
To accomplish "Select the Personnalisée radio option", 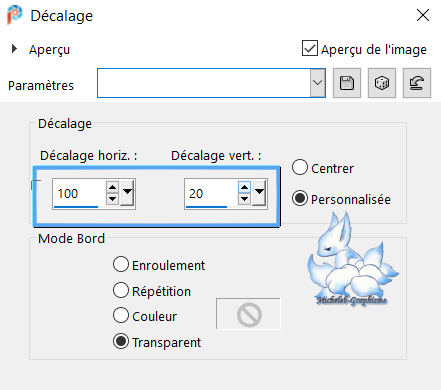I will tap(300, 199).
